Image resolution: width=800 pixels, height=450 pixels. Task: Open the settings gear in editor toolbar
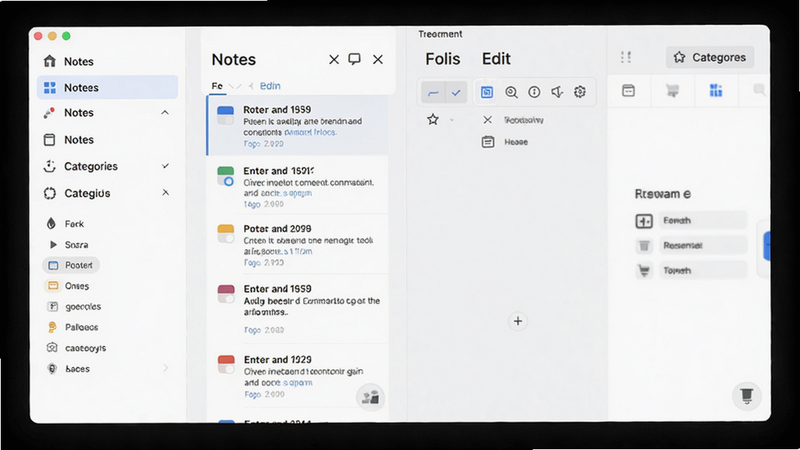pyautogui.click(x=580, y=92)
